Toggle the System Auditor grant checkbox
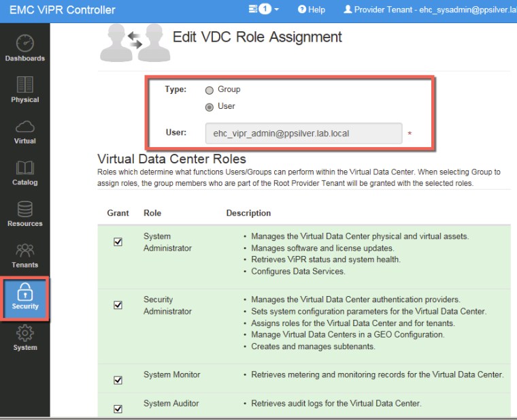 pyautogui.click(x=118, y=409)
